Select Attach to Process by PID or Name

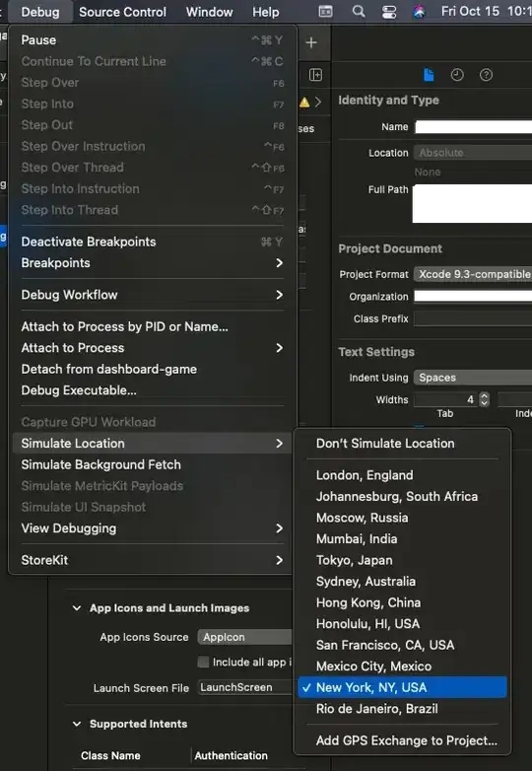153,326
